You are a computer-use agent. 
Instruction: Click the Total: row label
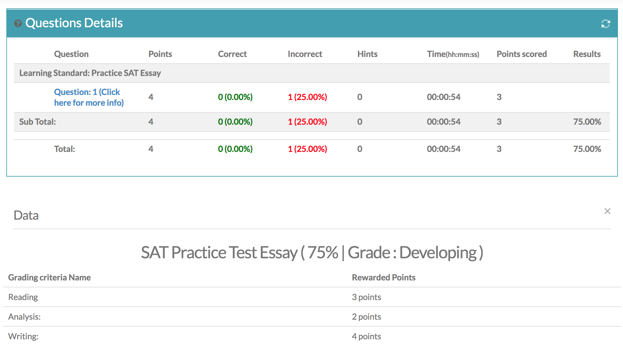pyautogui.click(x=65, y=149)
